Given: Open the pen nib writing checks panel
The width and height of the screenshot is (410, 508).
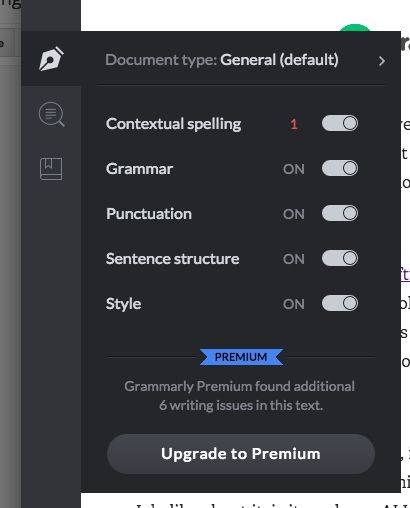Looking at the screenshot, I should 51,59.
